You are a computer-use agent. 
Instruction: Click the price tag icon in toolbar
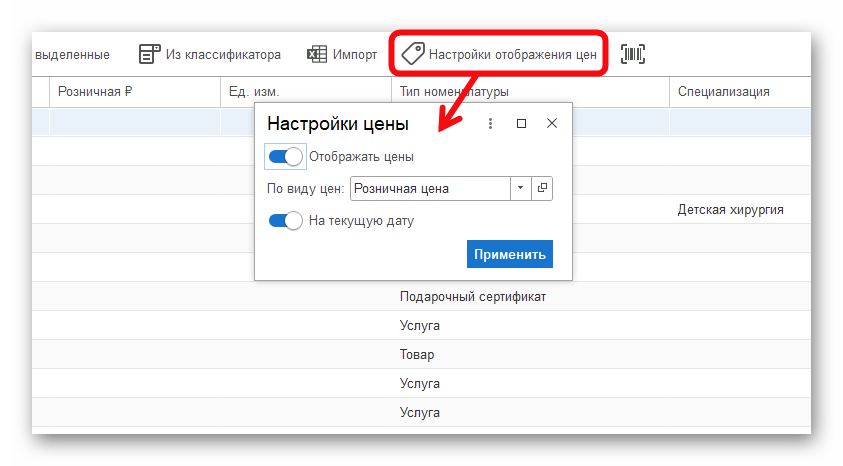click(x=412, y=54)
